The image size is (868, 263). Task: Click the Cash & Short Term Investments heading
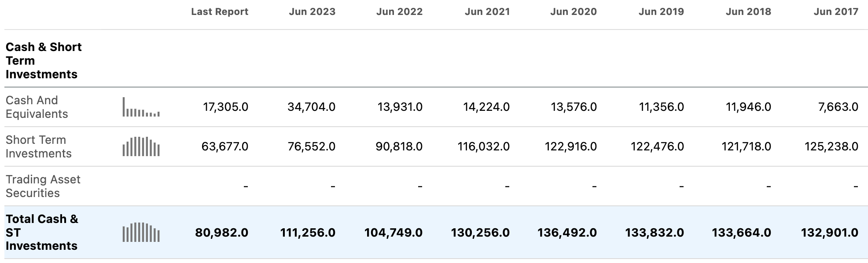click(44, 61)
